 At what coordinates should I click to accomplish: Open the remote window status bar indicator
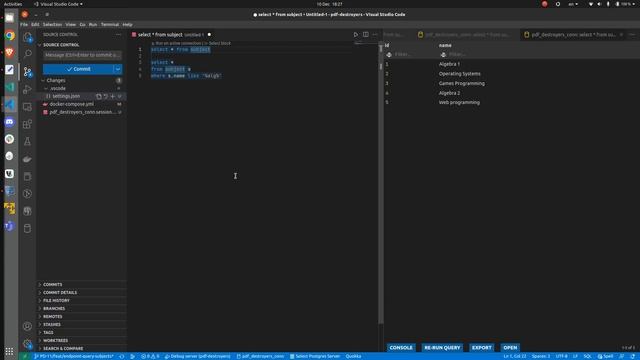coord(25,356)
